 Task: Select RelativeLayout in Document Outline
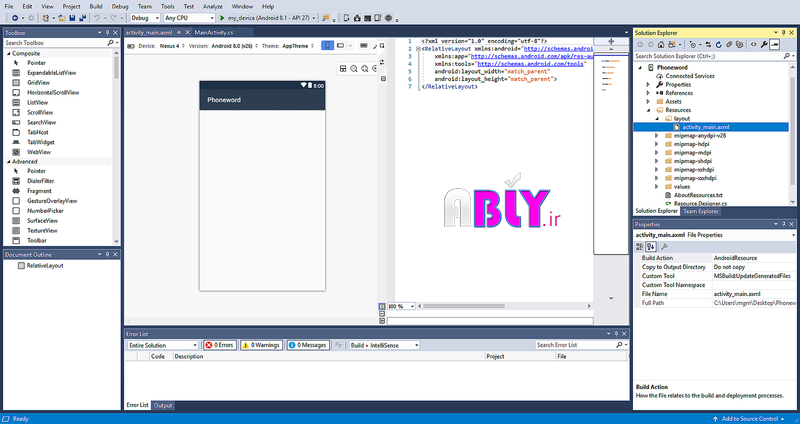coord(45,266)
